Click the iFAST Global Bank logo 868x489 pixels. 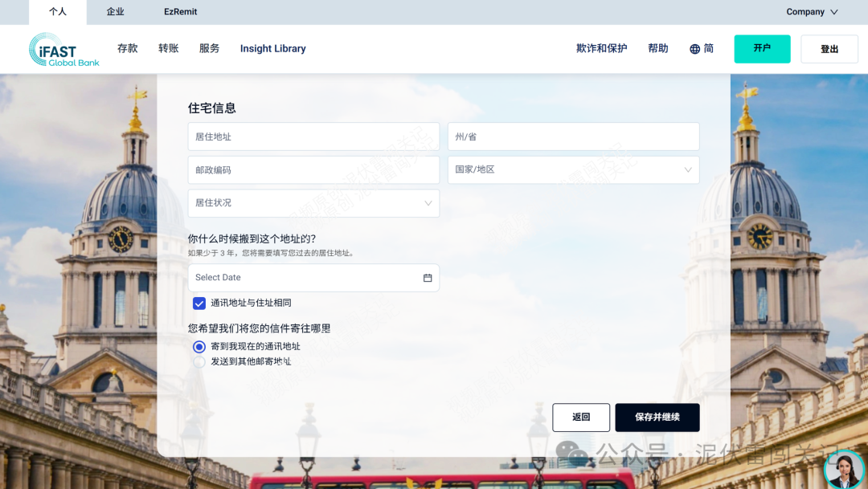(x=63, y=49)
